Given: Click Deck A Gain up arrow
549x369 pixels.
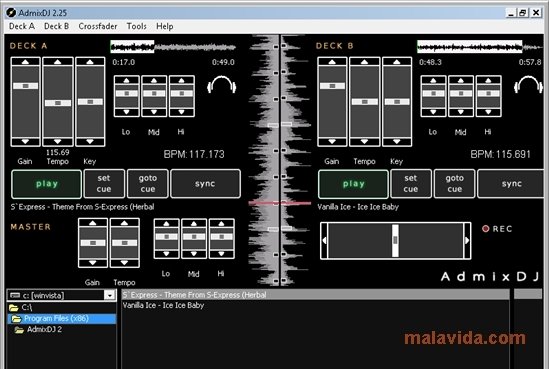Looking at the screenshot, I should (x=26, y=62).
